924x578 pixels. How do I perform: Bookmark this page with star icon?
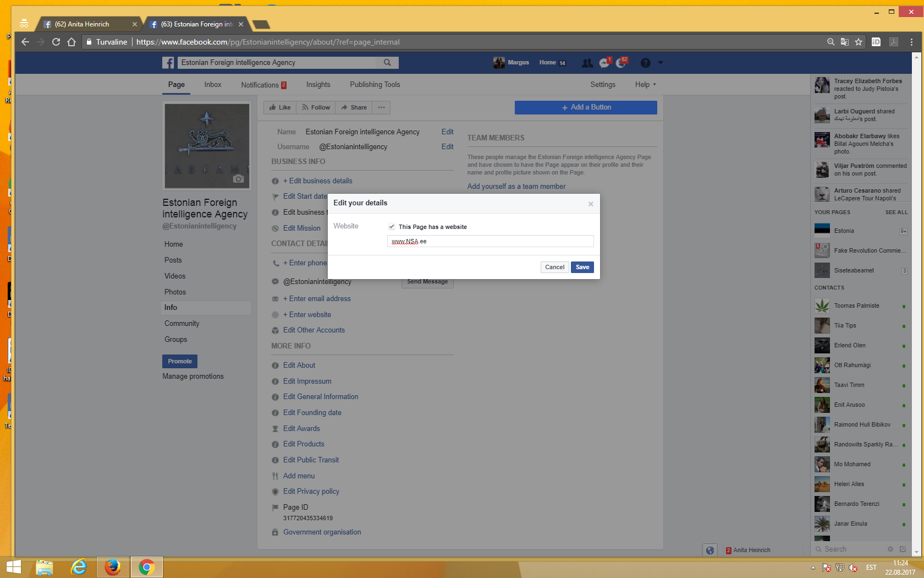(x=859, y=42)
